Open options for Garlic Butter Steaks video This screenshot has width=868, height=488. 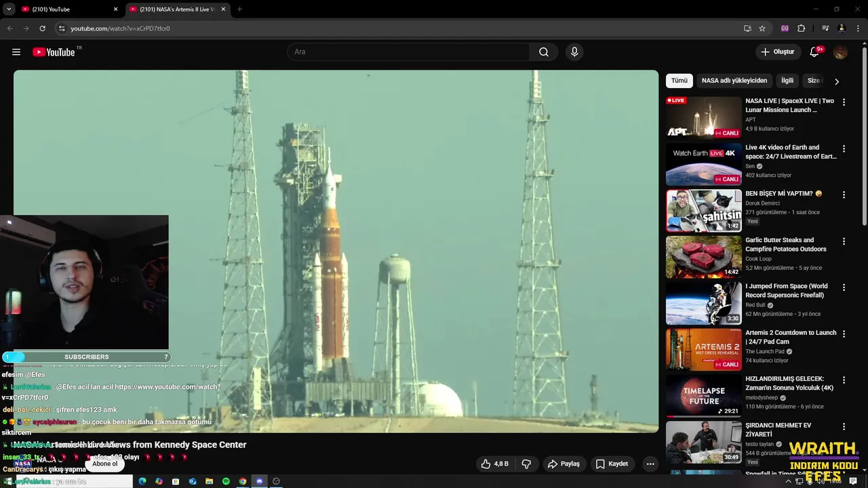(x=844, y=241)
